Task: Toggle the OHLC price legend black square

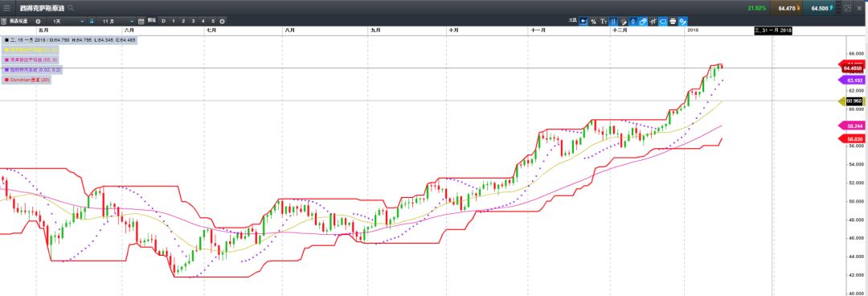Action: tap(6, 40)
